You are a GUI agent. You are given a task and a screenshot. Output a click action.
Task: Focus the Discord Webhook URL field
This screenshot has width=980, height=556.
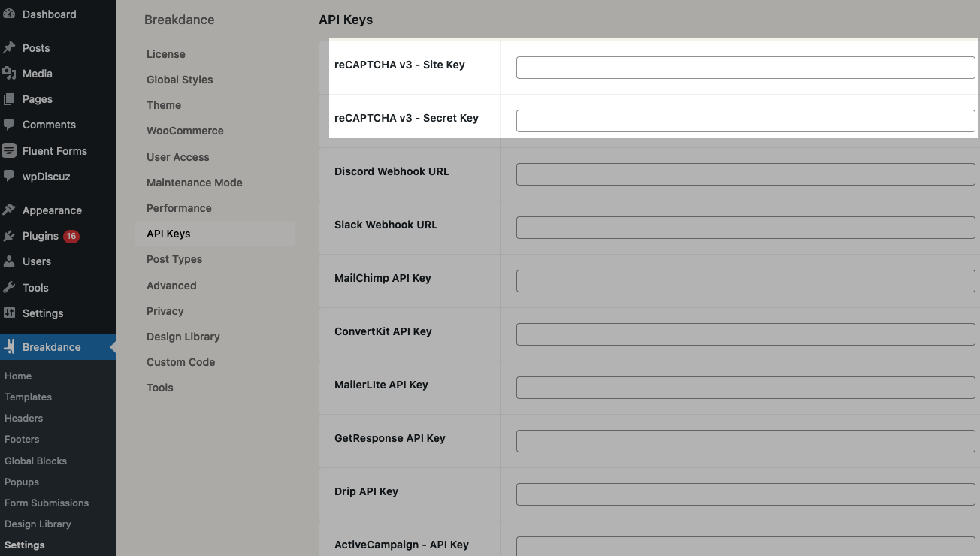tap(746, 174)
